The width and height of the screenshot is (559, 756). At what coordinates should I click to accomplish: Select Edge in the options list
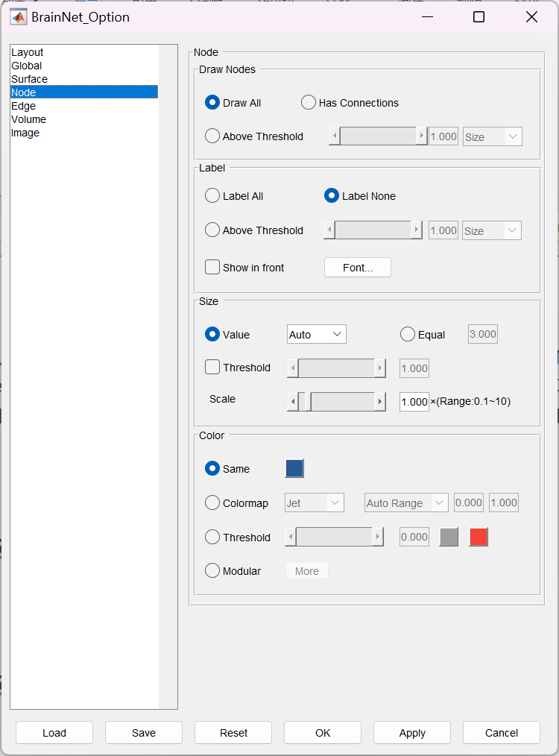24,106
